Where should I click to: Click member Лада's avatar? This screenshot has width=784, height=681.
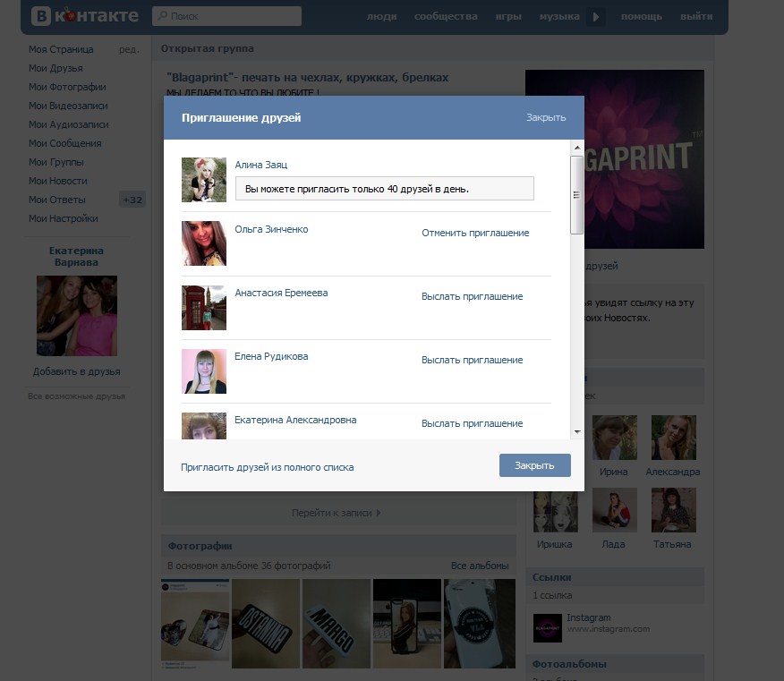tap(615, 510)
